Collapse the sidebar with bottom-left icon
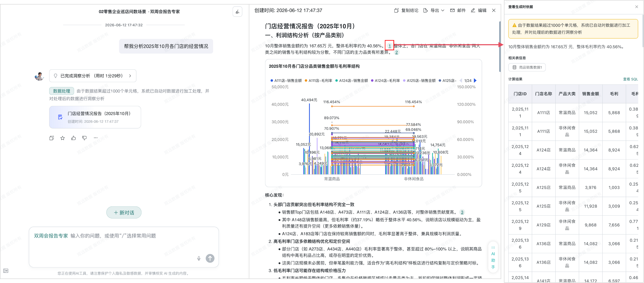The height and width of the screenshot is (283, 644). pyautogui.click(x=6, y=271)
